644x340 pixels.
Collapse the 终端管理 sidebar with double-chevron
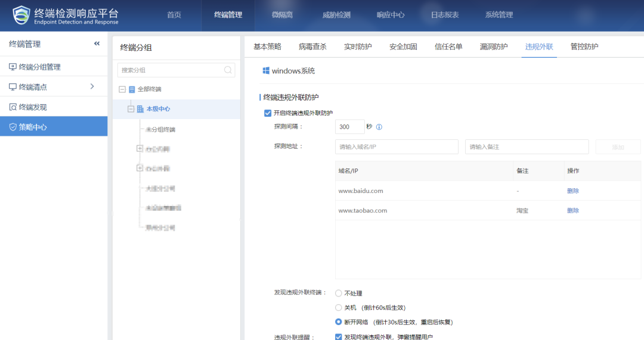(97, 43)
